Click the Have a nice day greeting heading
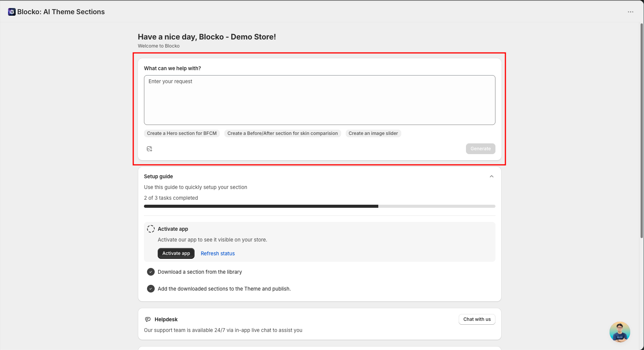The width and height of the screenshot is (644, 350). 207,37
